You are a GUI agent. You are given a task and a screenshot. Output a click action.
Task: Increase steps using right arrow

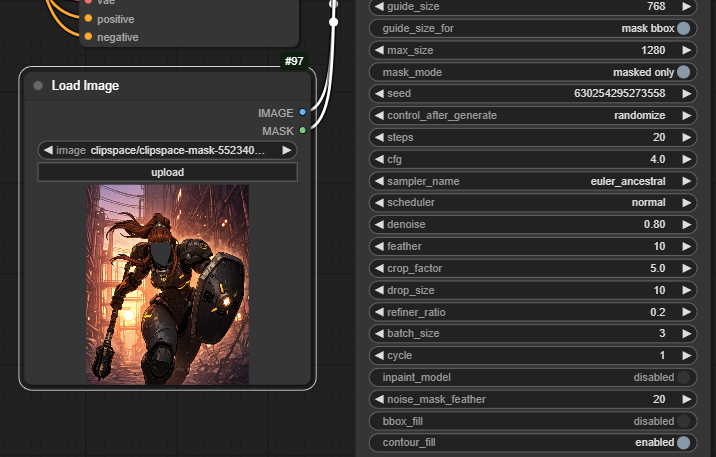tap(686, 137)
